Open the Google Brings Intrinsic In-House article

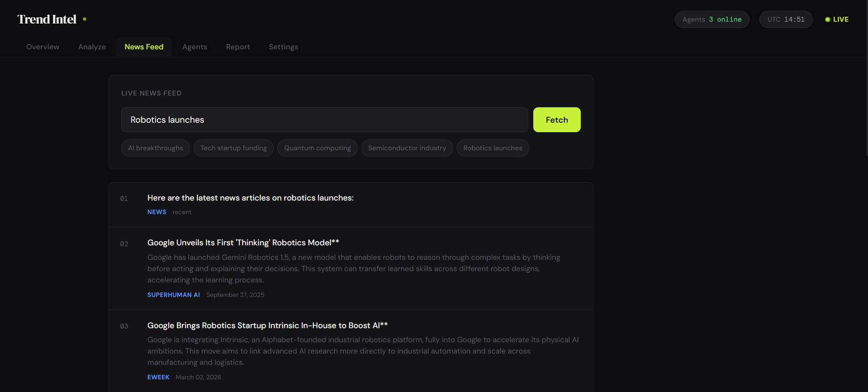point(267,325)
